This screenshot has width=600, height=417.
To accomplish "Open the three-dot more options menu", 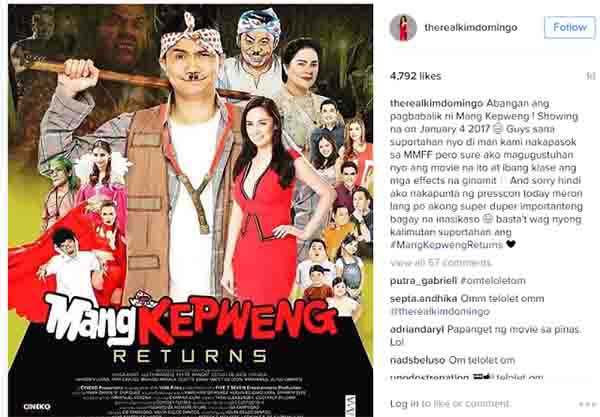I will click(x=587, y=404).
